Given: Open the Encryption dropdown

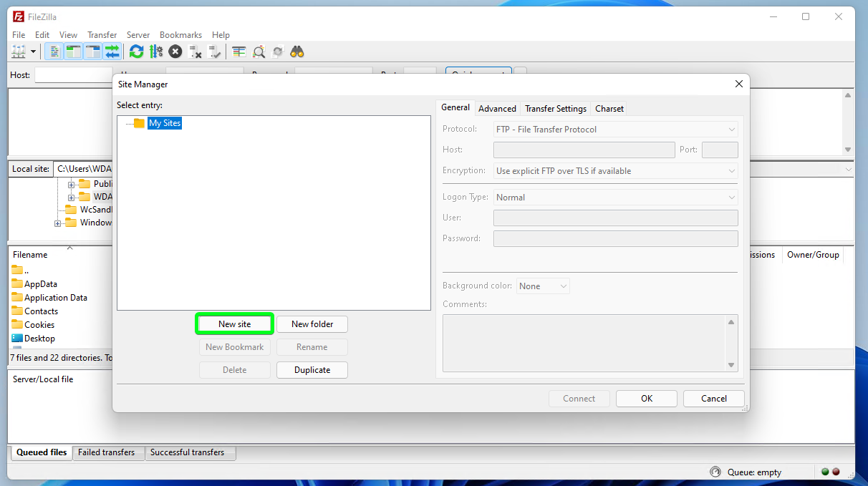Looking at the screenshot, I should click(x=616, y=171).
